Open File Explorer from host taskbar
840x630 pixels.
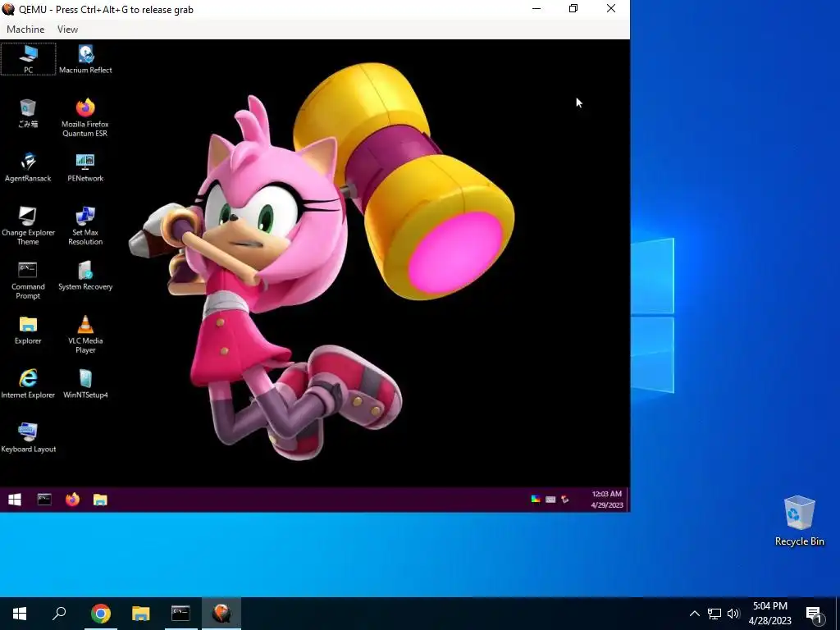(140, 614)
